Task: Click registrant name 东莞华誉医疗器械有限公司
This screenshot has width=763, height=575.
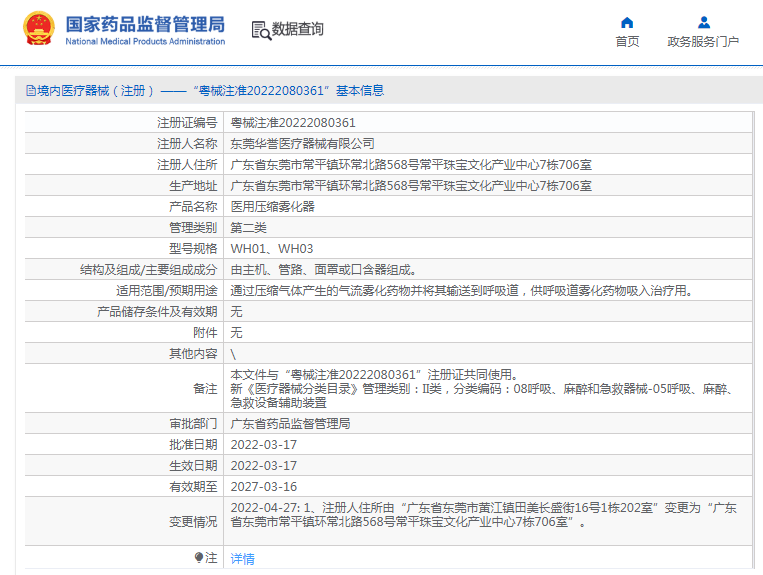Action: 303,144
